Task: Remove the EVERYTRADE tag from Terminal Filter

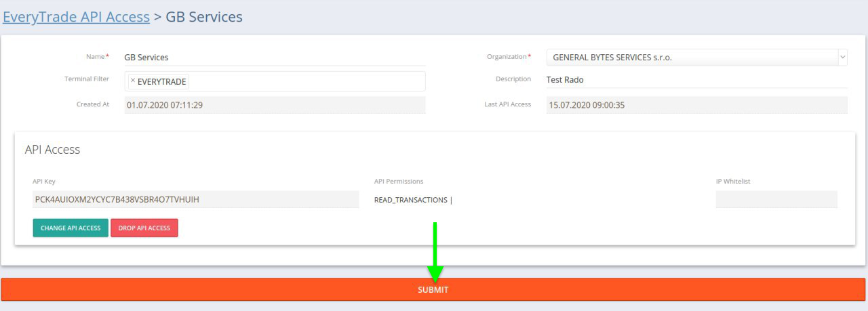Action: coord(132,81)
